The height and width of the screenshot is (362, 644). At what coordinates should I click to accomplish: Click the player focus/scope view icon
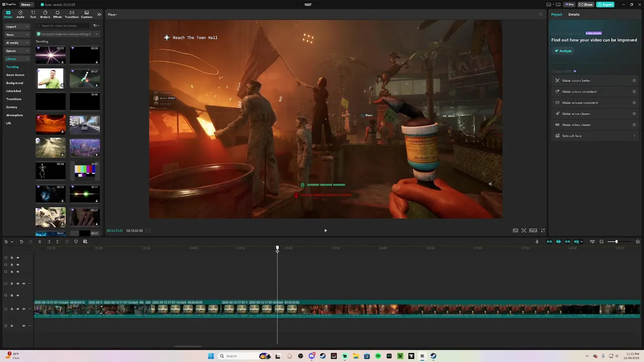(x=524, y=230)
